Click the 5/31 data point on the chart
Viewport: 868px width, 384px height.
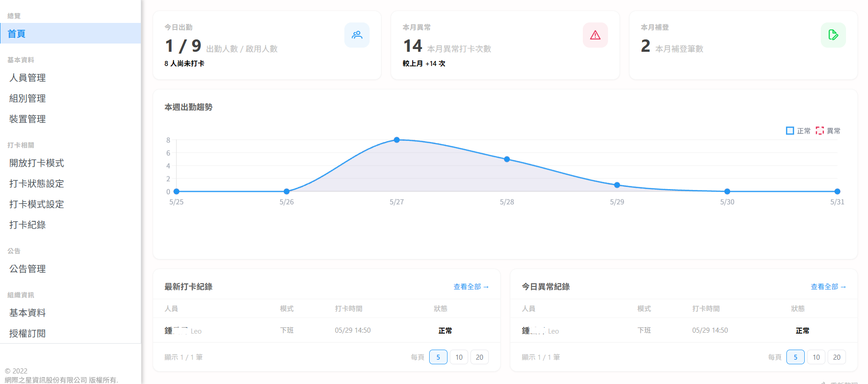[837, 192]
